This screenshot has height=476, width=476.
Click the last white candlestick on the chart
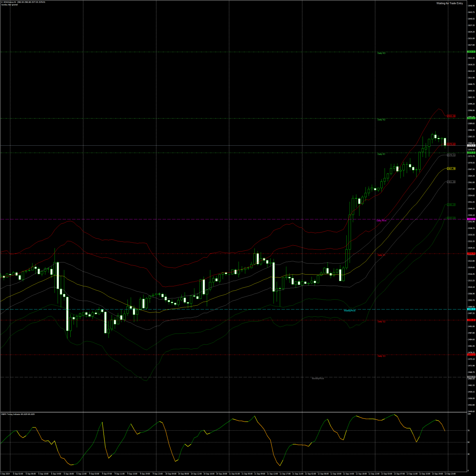pos(445,141)
